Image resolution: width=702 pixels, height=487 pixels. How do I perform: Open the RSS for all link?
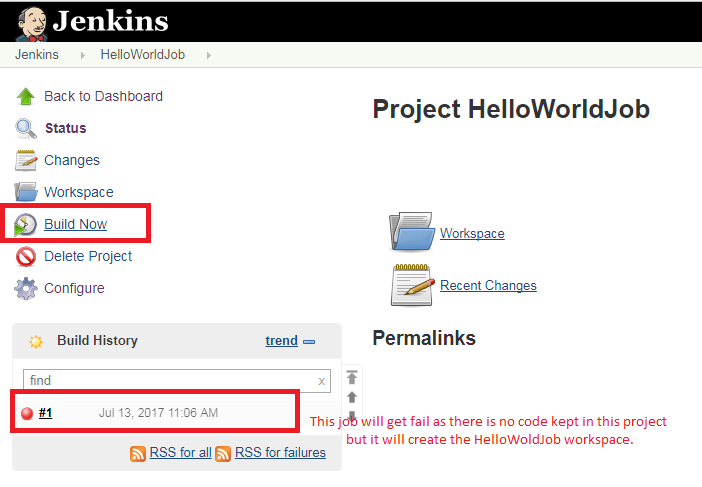point(180,453)
